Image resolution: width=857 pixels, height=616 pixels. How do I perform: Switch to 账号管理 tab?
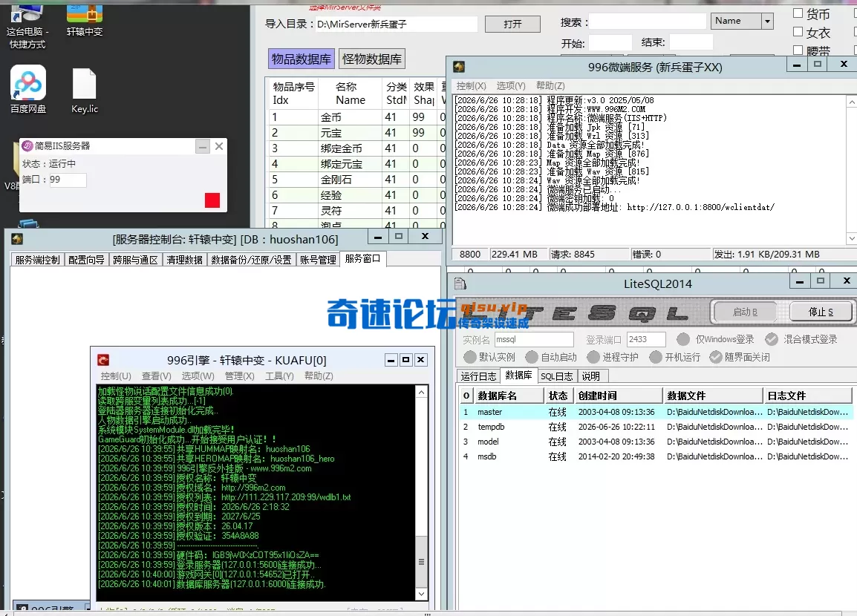coord(318,260)
